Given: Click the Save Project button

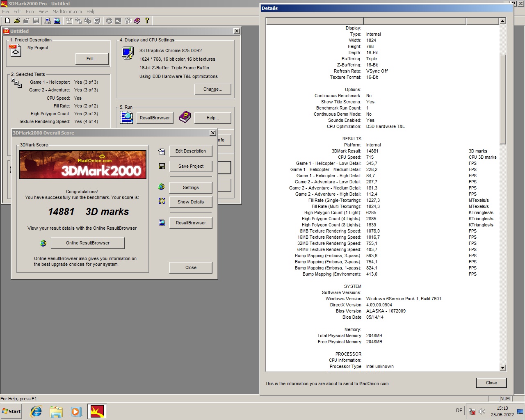Looking at the screenshot, I should [x=191, y=166].
